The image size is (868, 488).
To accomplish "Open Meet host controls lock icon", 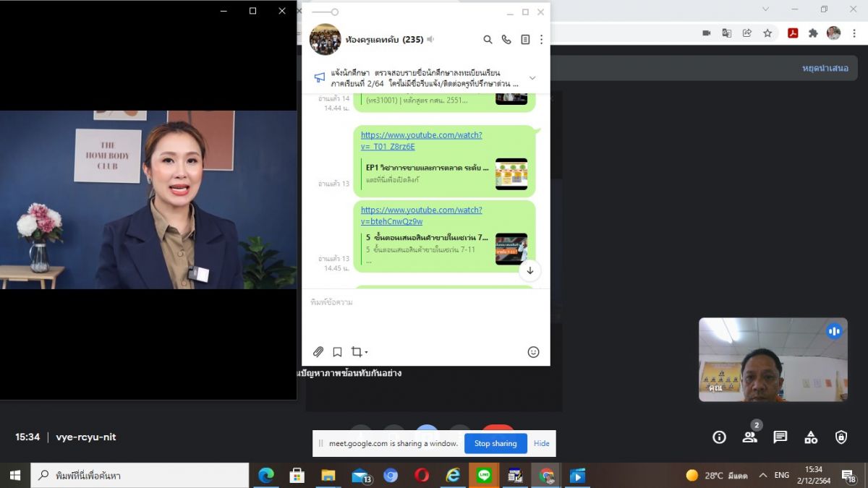I will [841, 437].
